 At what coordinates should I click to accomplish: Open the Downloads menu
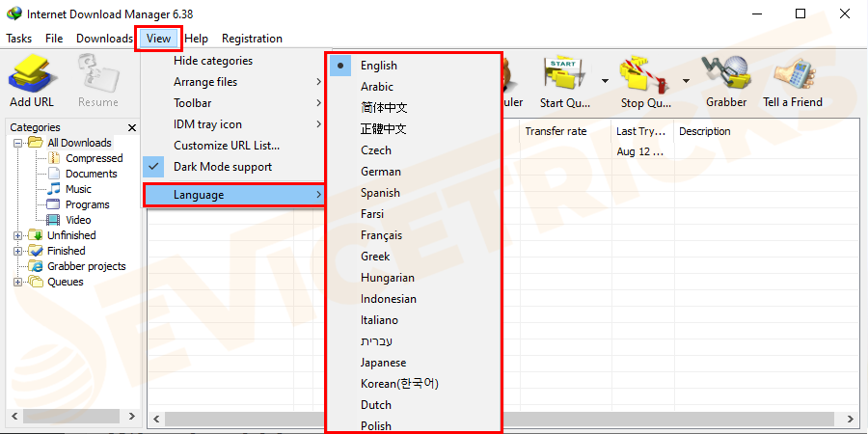point(104,39)
